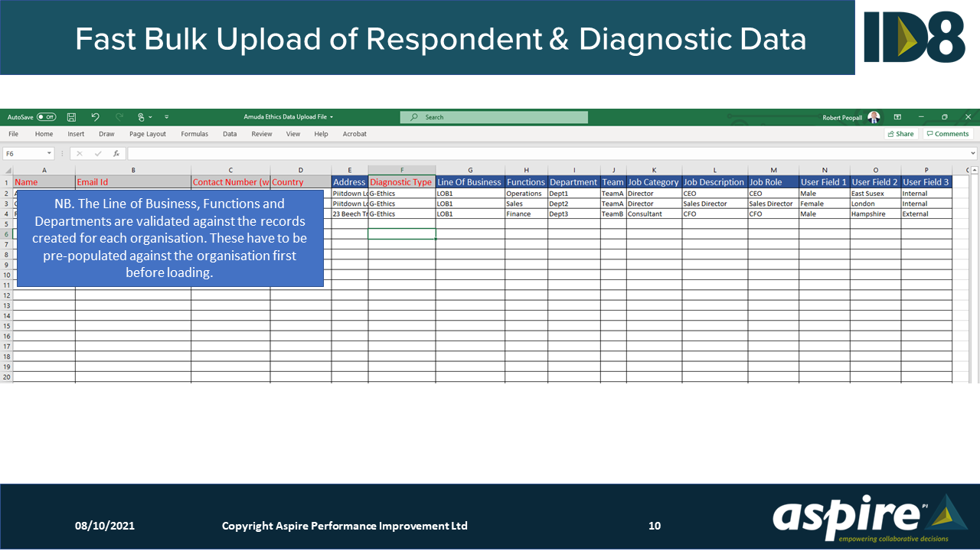Screen dimensions: 980x551
Task: Click the Insert Function fx icon
Action: click(116, 153)
